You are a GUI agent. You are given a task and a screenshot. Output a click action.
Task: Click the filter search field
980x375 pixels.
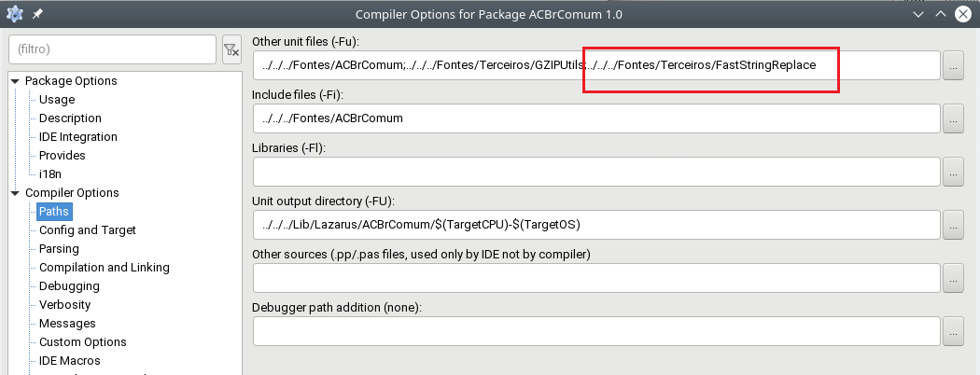click(113, 49)
